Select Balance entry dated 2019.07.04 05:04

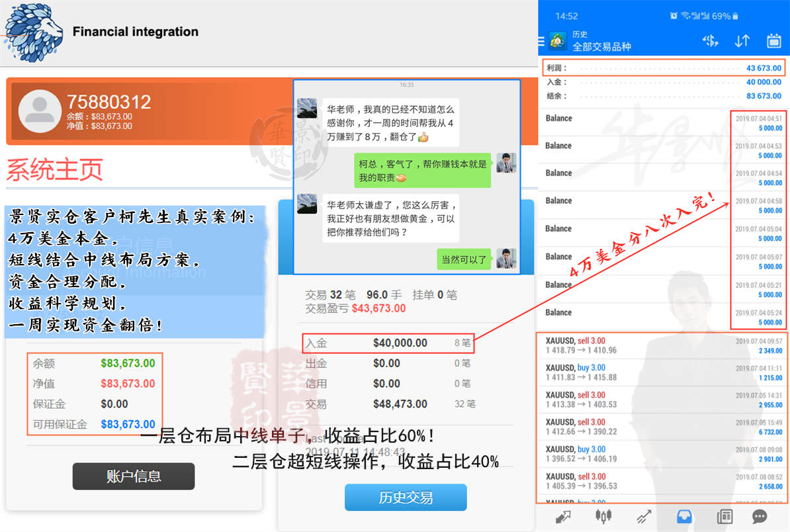[x=664, y=233]
